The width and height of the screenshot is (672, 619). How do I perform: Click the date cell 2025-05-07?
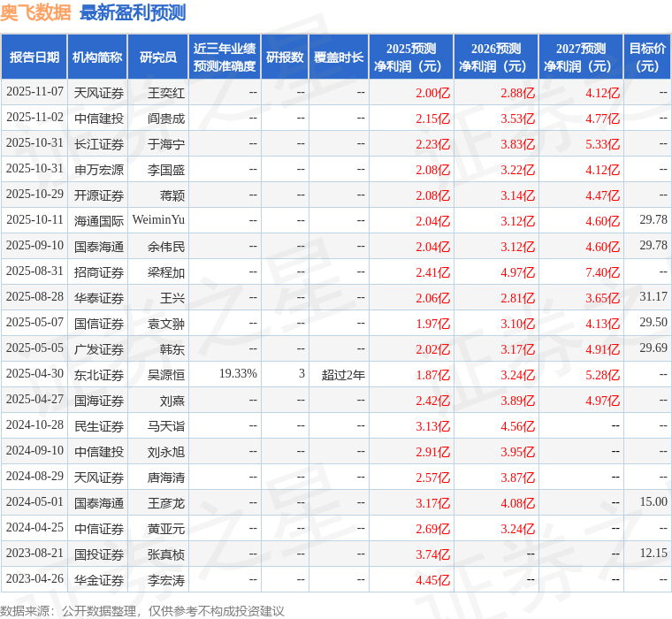tap(34, 323)
